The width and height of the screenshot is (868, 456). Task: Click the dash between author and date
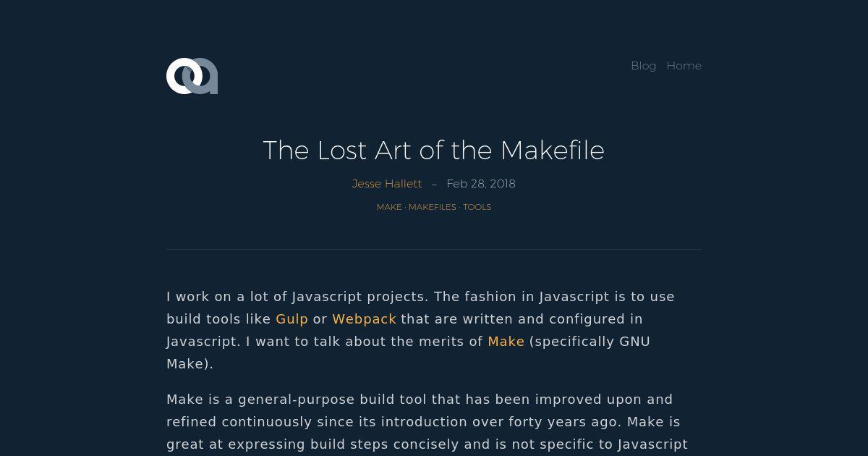434,185
